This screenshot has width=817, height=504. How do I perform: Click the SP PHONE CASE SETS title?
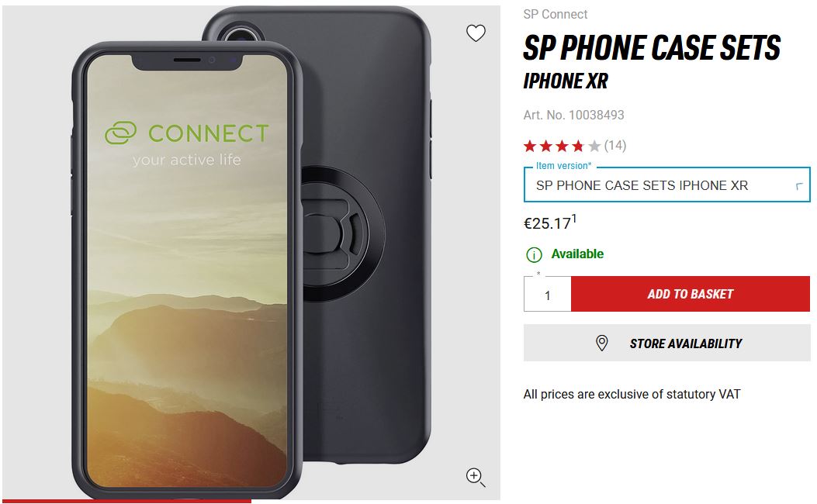tap(652, 48)
